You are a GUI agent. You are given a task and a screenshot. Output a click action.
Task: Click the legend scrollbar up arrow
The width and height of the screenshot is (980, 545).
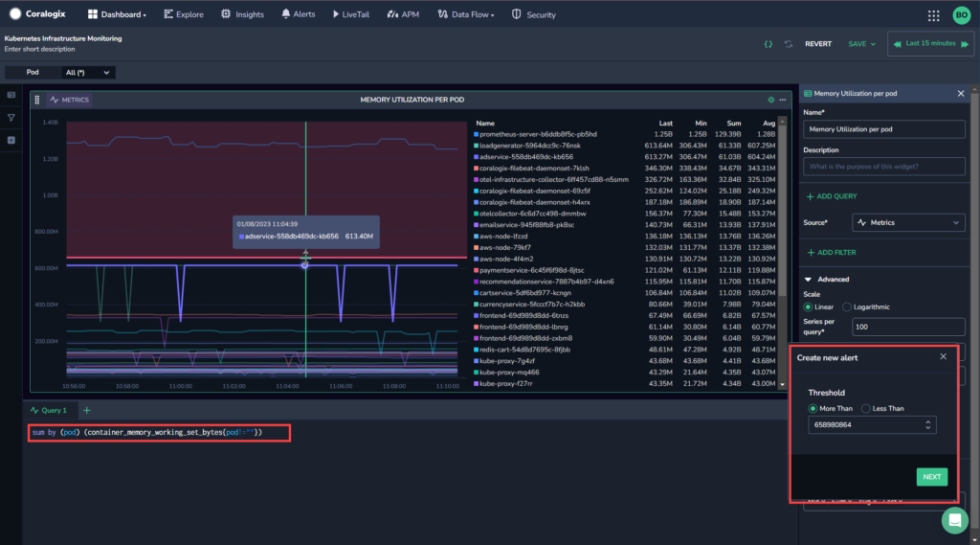(x=782, y=120)
